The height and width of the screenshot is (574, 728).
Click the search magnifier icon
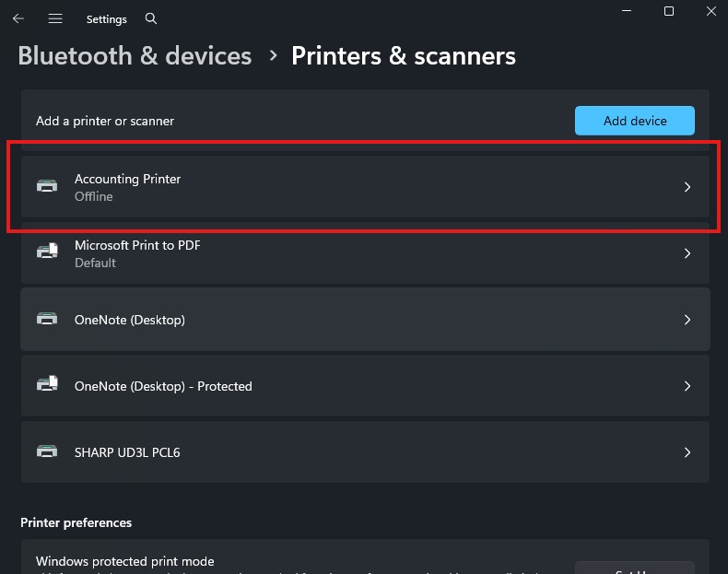tap(151, 18)
